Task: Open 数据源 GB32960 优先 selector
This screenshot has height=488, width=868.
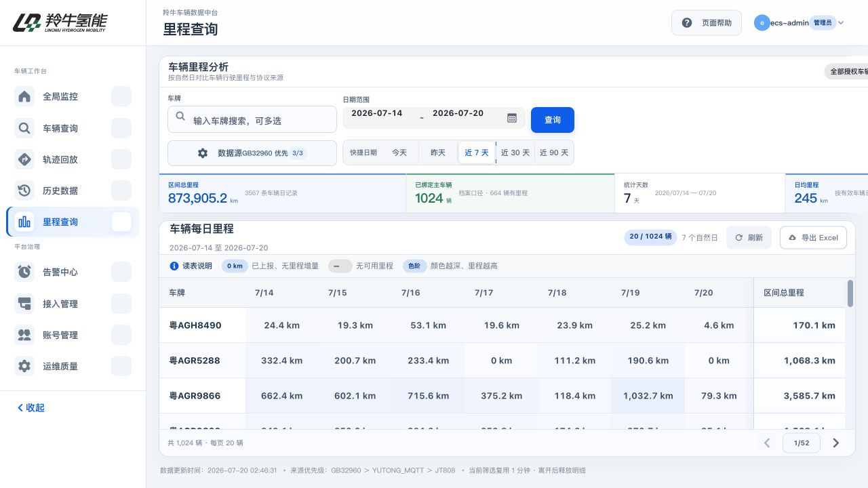Action: pyautogui.click(x=252, y=153)
